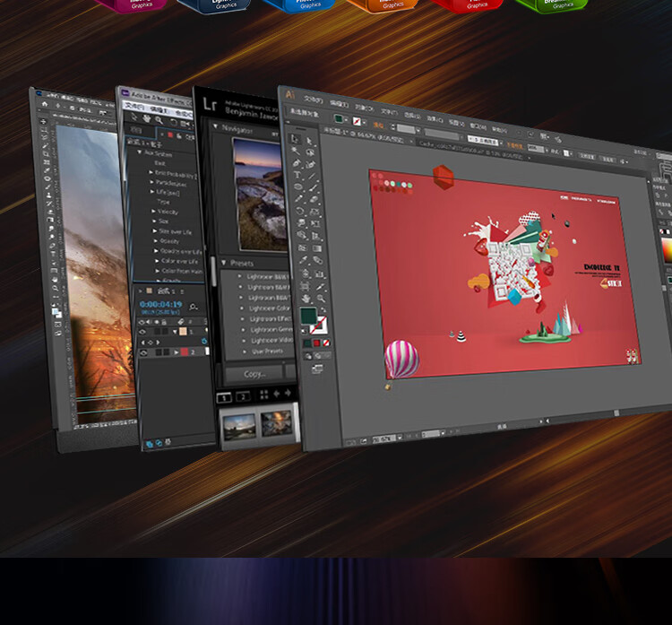Image resolution: width=672 pixels, height=625 pixels.
Task: Select the None fill mode below swatches
Action: point(328,343)
